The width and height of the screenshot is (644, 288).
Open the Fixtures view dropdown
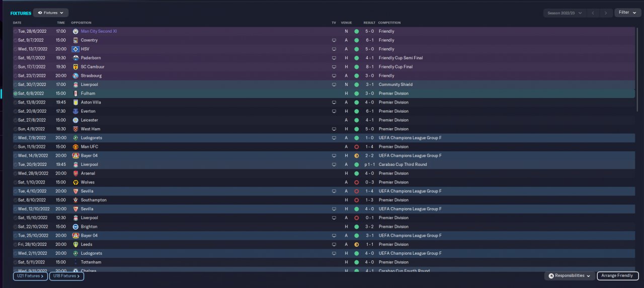click(x=51, y=13)
